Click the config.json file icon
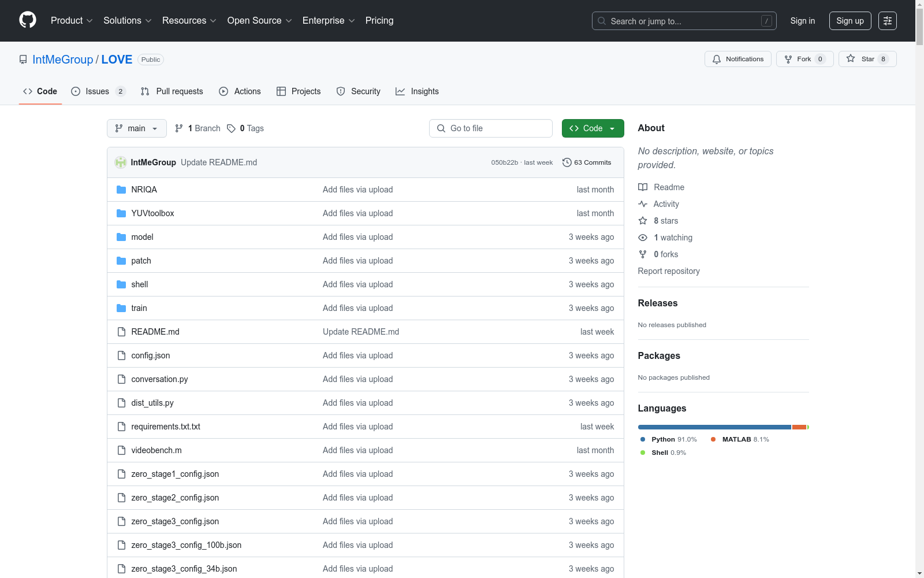This screenshot has width=924, height=578. click(x=121, y=355)
